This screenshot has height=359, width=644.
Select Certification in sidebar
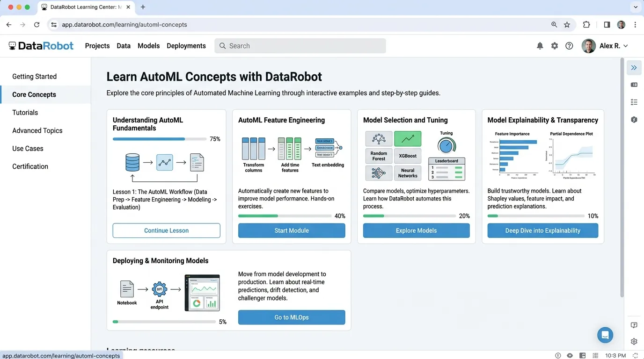[45, 166]
